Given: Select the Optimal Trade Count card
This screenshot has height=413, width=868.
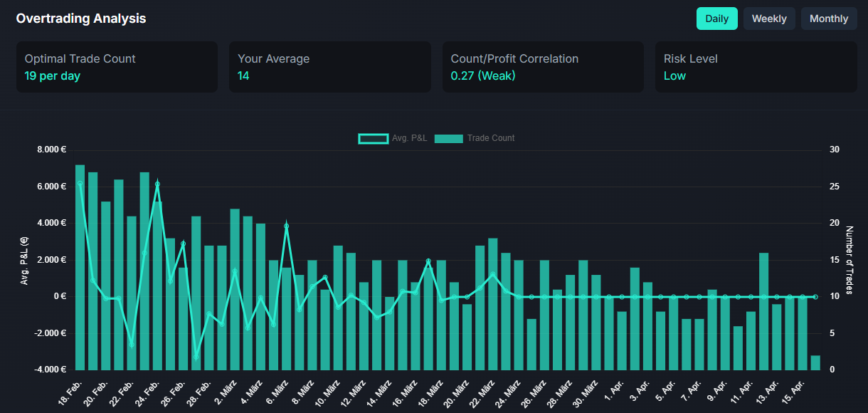Looking at the screenshot, I should (x=117, y=67).
